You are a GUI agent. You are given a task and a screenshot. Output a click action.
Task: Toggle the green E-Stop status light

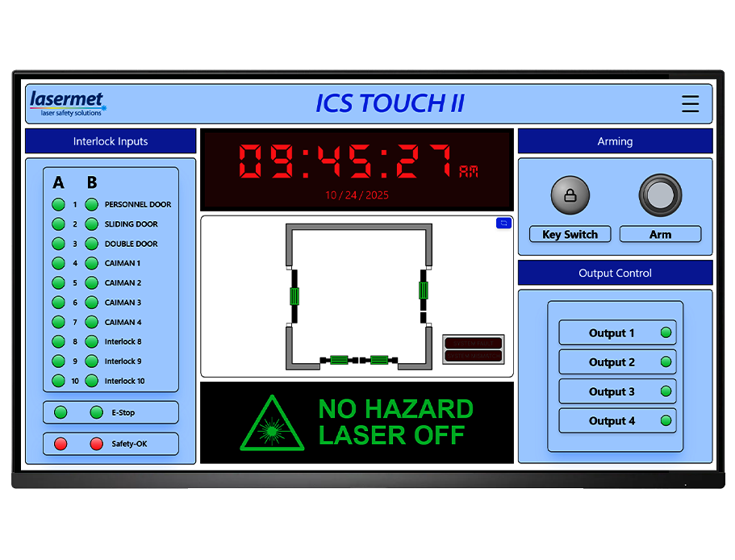click(x=60, y=412)
